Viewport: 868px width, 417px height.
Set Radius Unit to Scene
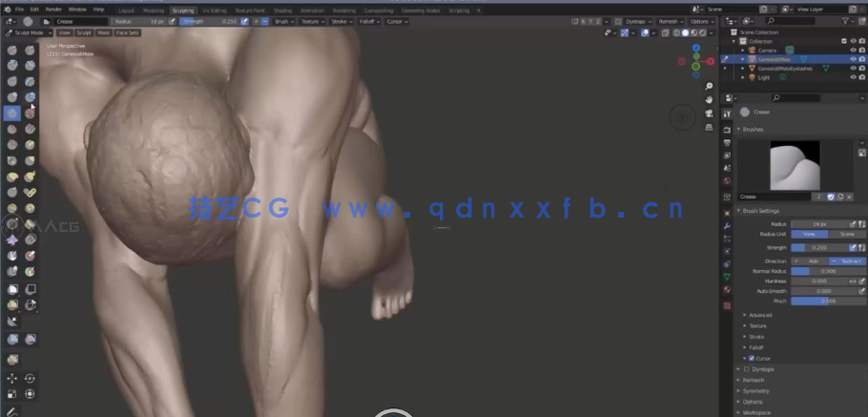tap(847, 234)
